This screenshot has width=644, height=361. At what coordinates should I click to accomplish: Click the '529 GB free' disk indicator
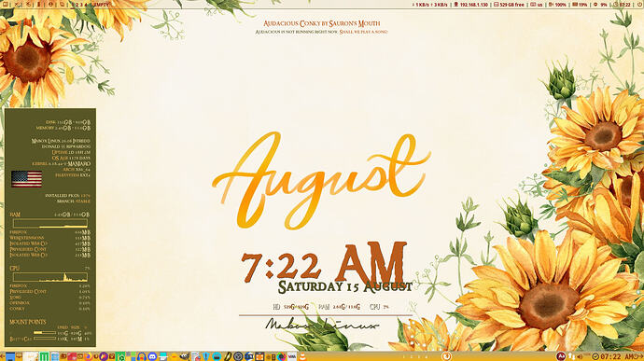pos(509,5)
